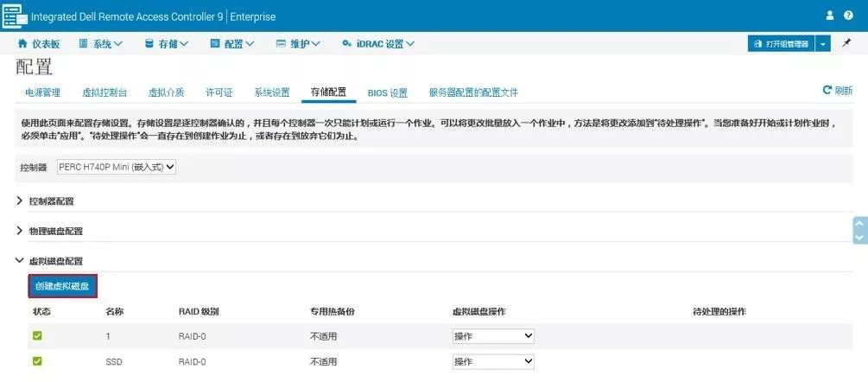Click green status check for SSD disk
This screenshot has height=382, width=868.
point(37,361)
